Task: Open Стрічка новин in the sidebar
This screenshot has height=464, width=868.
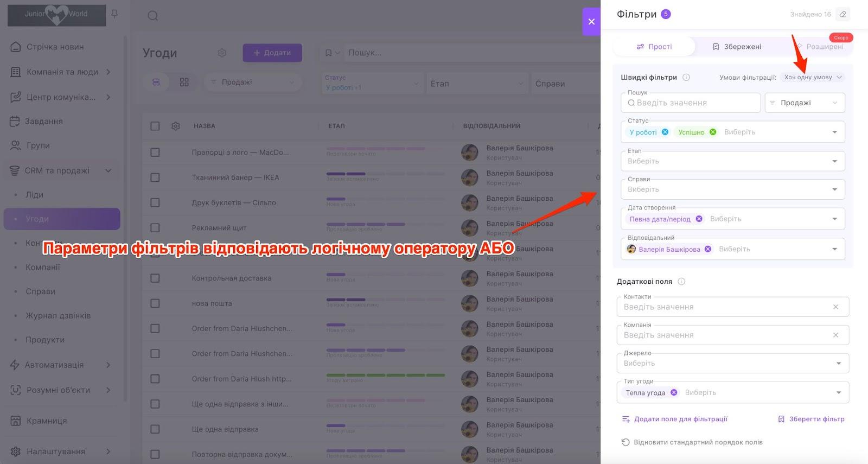Action: pos(55,47)
